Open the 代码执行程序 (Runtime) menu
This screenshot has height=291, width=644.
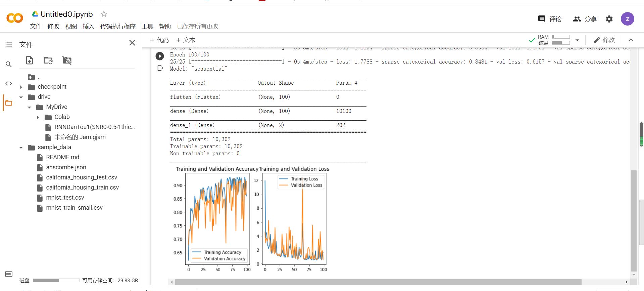tap(118, 27)
